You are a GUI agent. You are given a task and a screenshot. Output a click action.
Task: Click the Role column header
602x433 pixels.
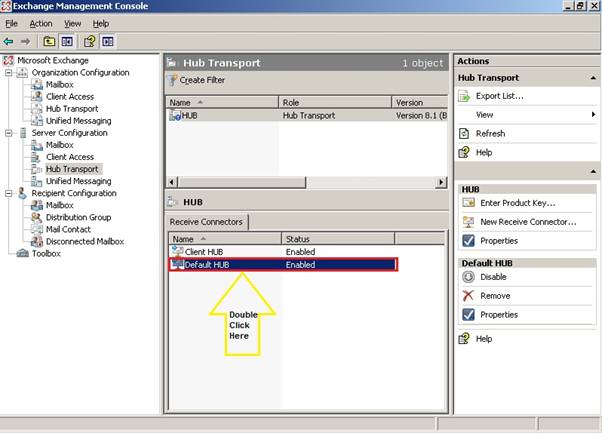tap(335, 102)
